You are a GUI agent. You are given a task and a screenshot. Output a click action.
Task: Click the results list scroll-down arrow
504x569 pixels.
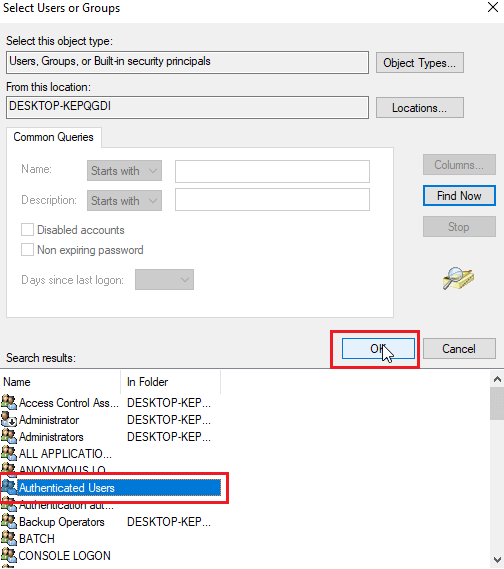tap(497, 560)
